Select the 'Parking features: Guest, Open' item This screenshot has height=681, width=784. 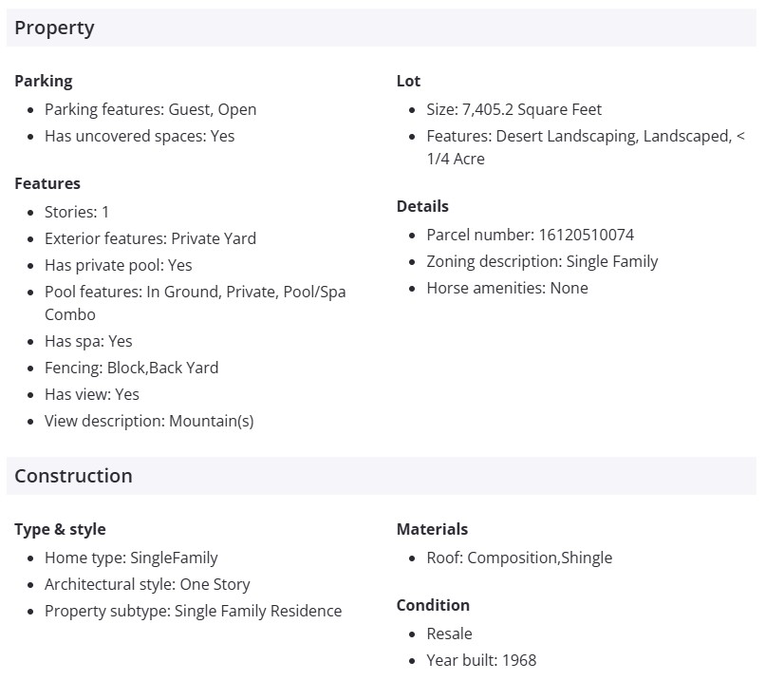tap(150, 109)
